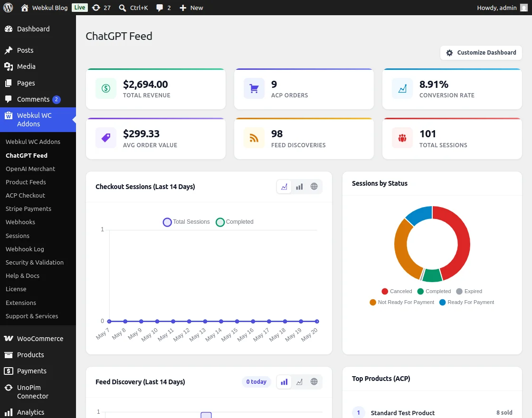This screenshot has width=532, height=418.
Task: Click the May 20 data point
Action: coord(317,321)
